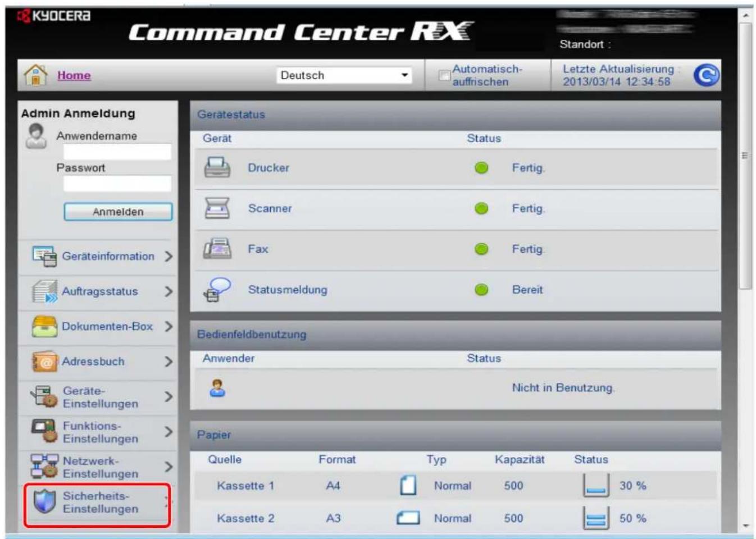Image resolution: width=756 pixels, height=539 pixels.
Task: Expand Geräte-Einstellungen with its chevron
Action: pyautogui.click(x=168, y=396)
